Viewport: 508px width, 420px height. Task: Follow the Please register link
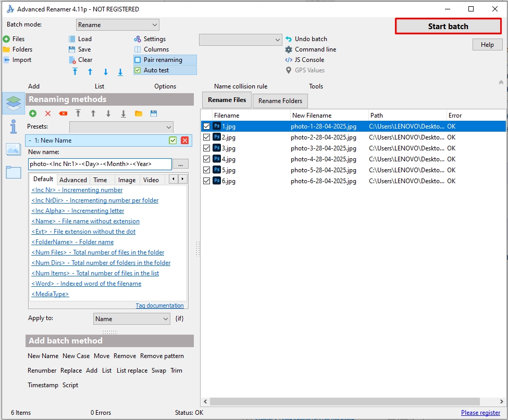coord(480,413)
